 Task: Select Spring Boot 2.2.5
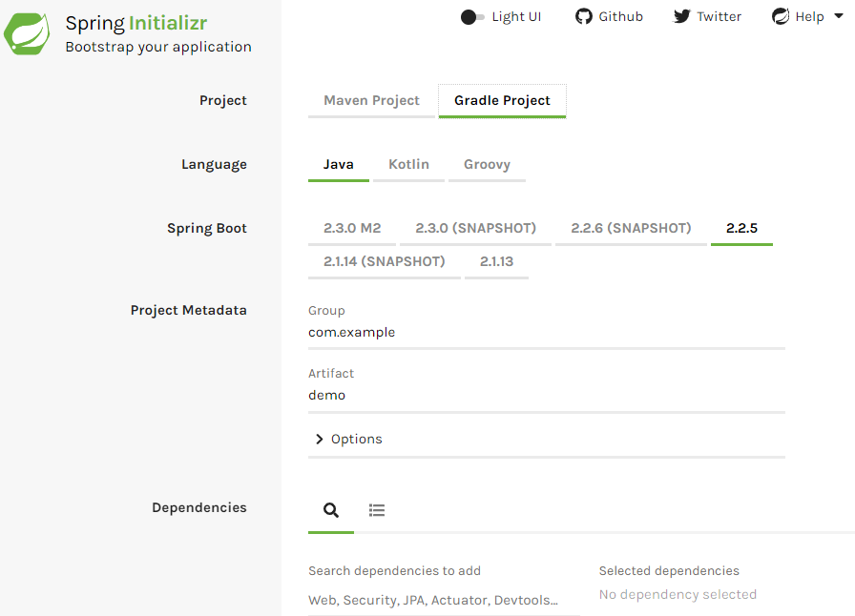coord(741,229)
